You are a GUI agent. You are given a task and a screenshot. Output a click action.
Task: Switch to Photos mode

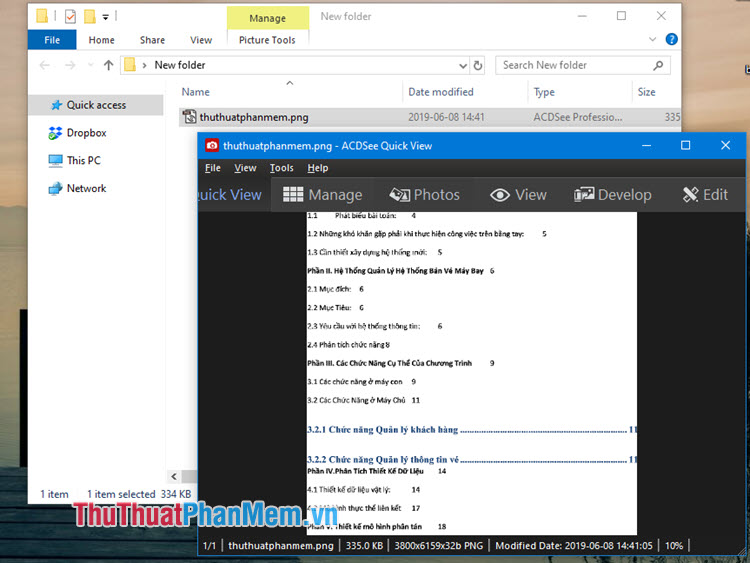point(424,195)
